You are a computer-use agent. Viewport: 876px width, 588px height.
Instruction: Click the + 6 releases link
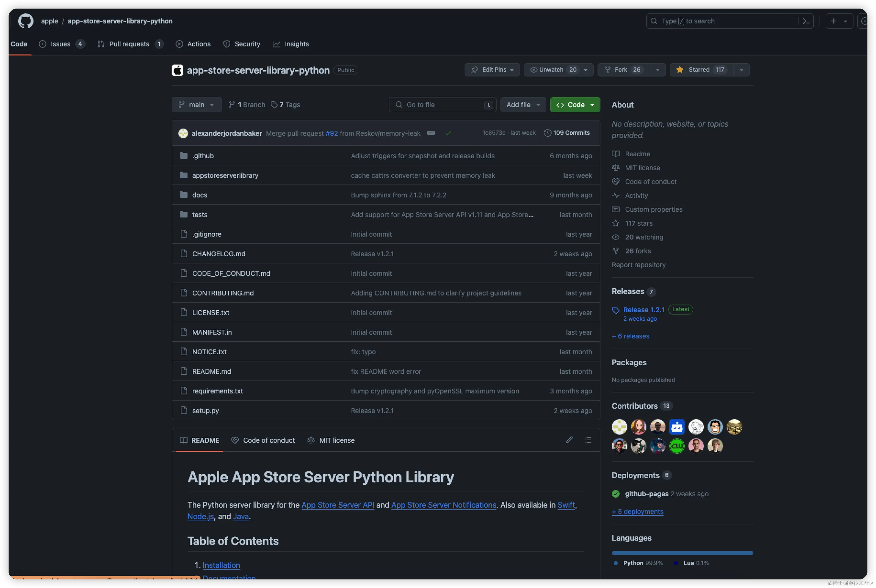631,336
